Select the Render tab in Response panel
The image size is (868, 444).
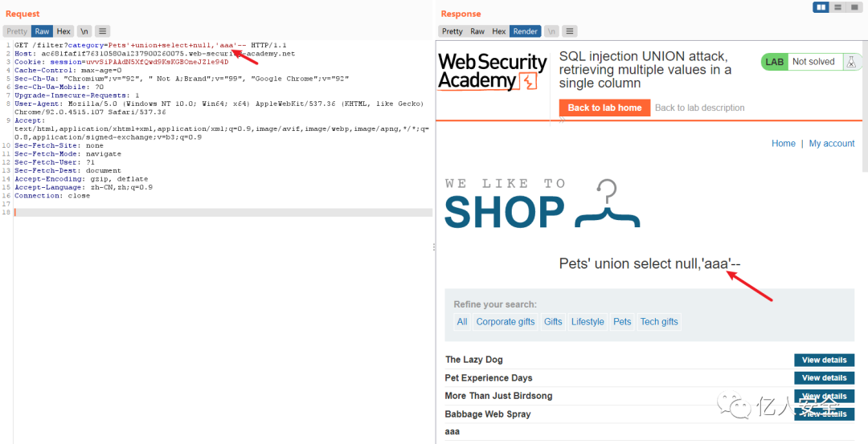[526, 31]
